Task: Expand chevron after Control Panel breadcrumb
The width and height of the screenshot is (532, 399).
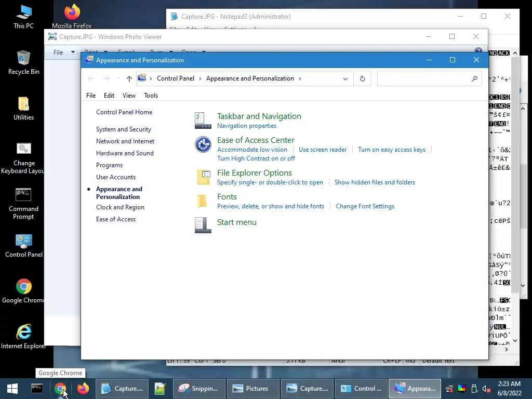Action: pos(200,79)
